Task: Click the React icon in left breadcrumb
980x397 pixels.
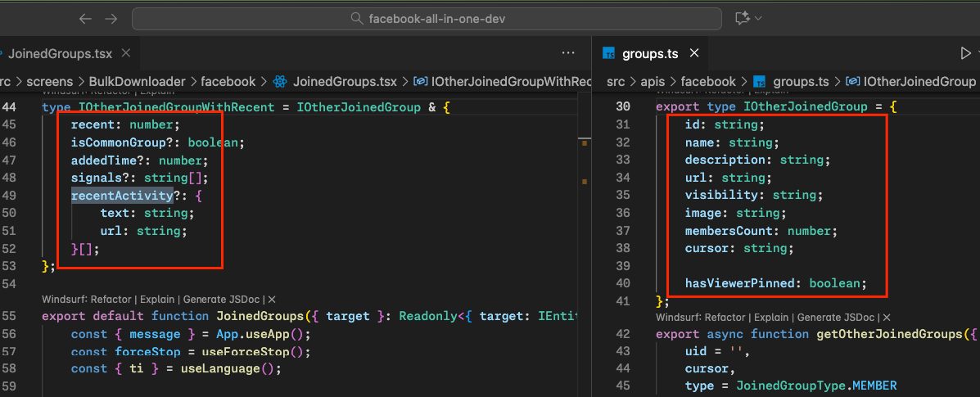Action: [278, 81]
